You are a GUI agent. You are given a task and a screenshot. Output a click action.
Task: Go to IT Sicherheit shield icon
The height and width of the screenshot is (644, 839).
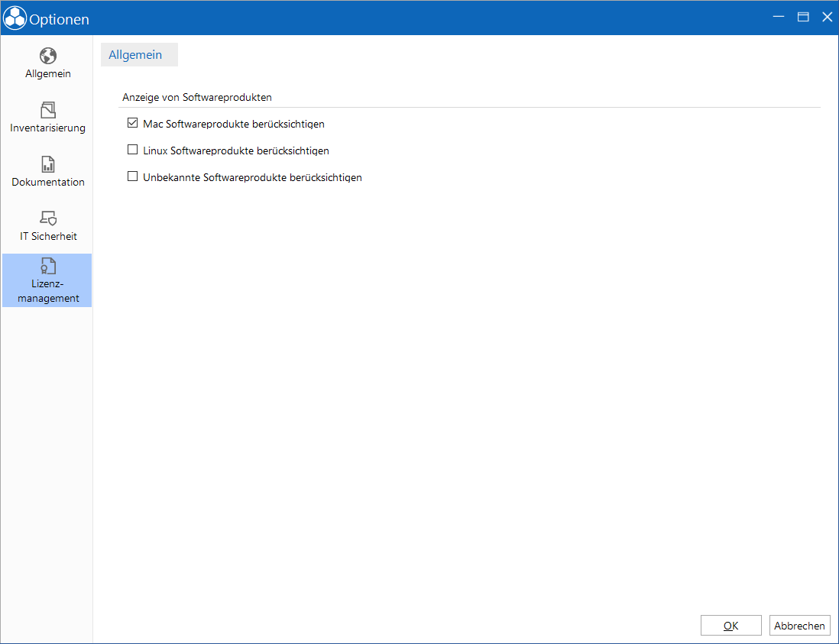click(x=47, y=218)
